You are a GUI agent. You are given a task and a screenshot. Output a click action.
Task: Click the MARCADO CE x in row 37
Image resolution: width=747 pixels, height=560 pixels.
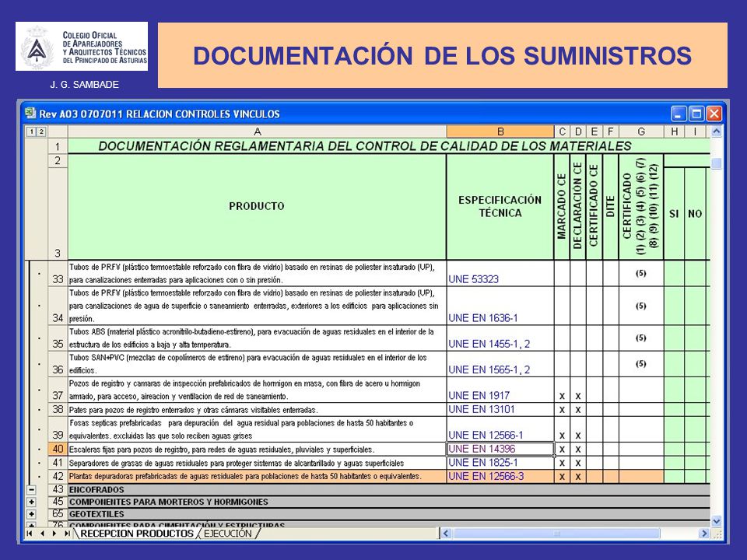pyautogui.click(x=562, y=396)
